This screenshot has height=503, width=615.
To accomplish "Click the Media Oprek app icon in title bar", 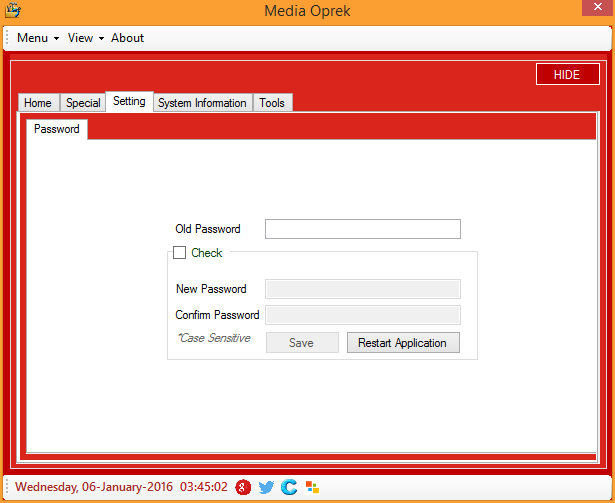I will click(13, 10).
